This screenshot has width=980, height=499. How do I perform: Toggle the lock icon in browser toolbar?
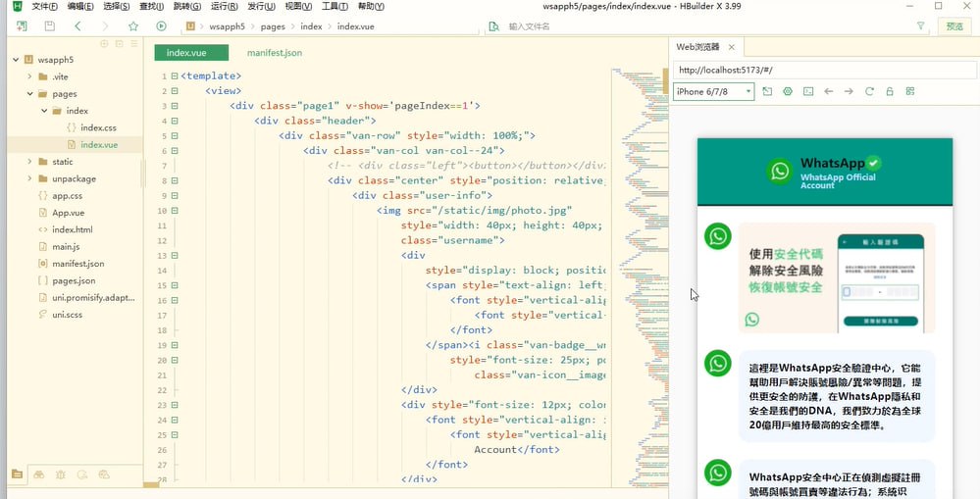(890, 91)
